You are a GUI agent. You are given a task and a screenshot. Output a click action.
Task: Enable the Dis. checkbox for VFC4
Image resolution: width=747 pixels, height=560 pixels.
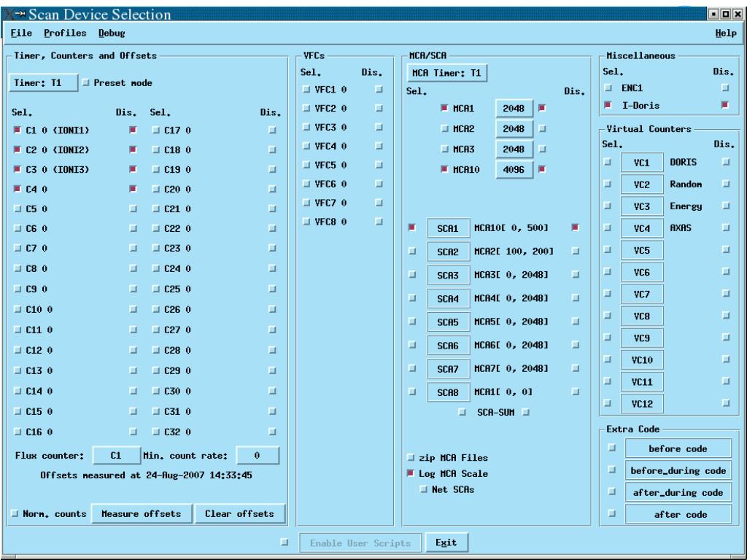coord(379,146)
